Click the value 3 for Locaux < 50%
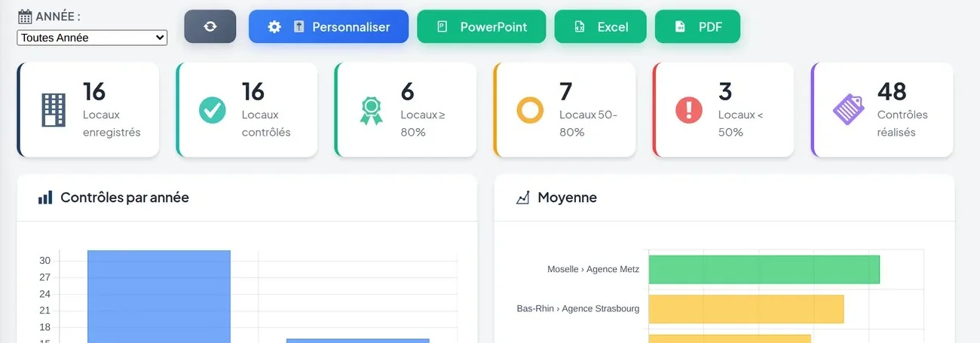Viewport: 980px width, 343px height. point(725,91)
